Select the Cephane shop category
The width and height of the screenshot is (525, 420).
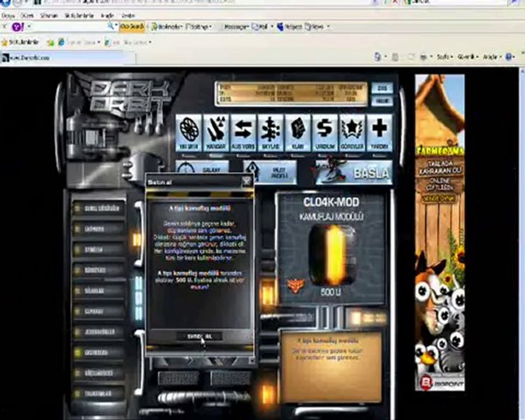click(x=99, y=311)
